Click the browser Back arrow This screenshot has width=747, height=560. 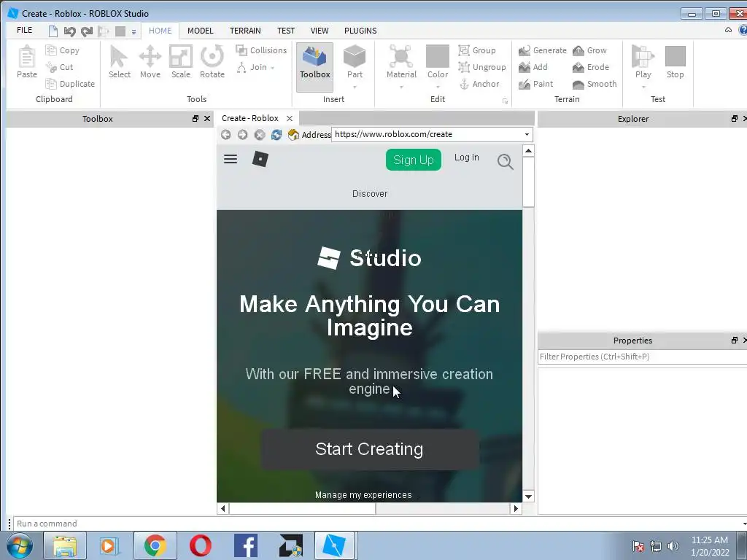click(x=226, y=135)
